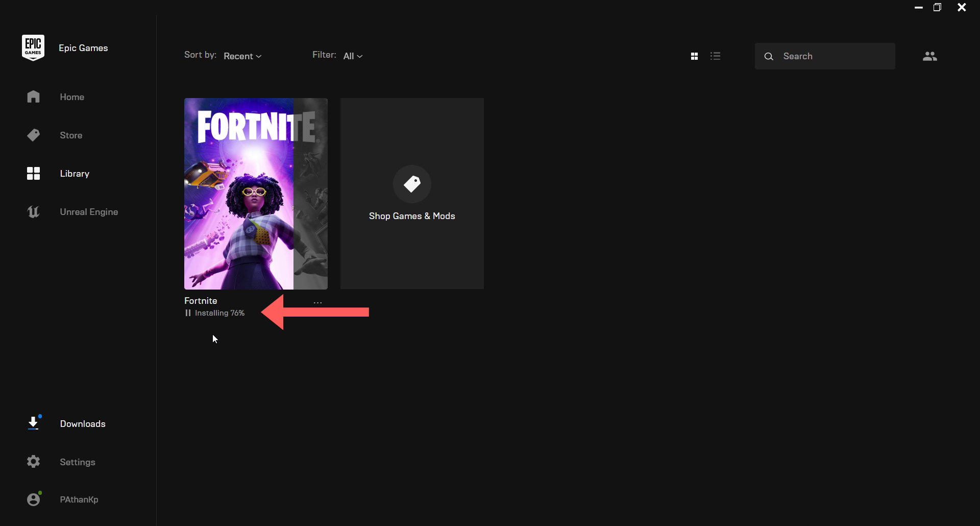Click the Fortnite game title
Screen dimensions: 980x526
[200, 300]
